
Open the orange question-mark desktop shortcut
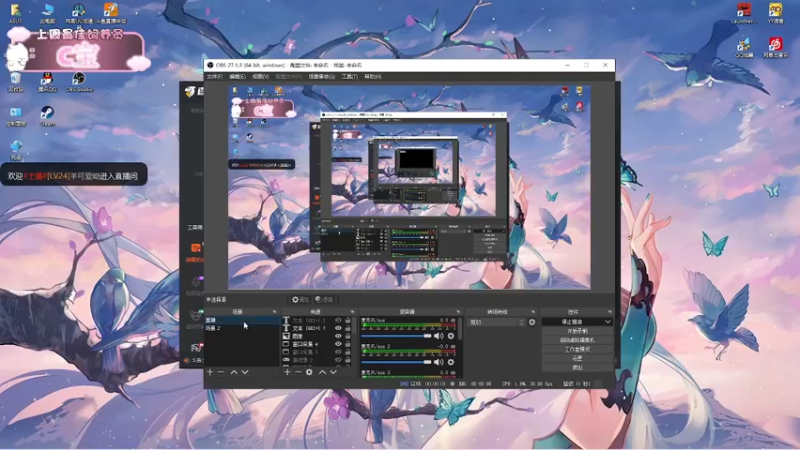click(x=110, y=14)
